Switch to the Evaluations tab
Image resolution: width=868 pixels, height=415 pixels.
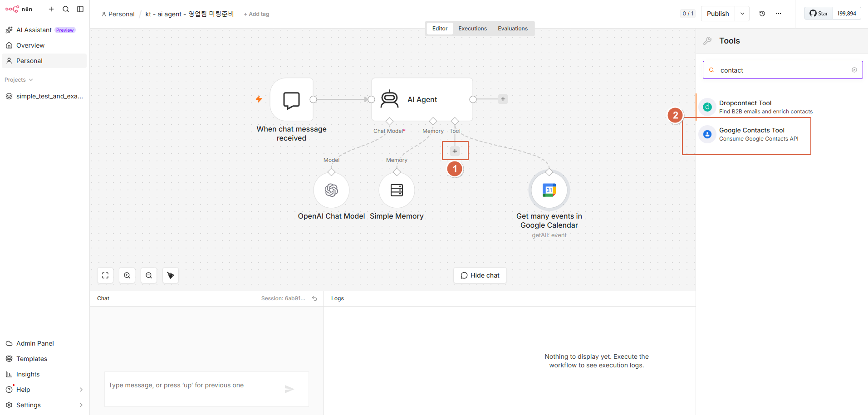click(x=513, y=29)
